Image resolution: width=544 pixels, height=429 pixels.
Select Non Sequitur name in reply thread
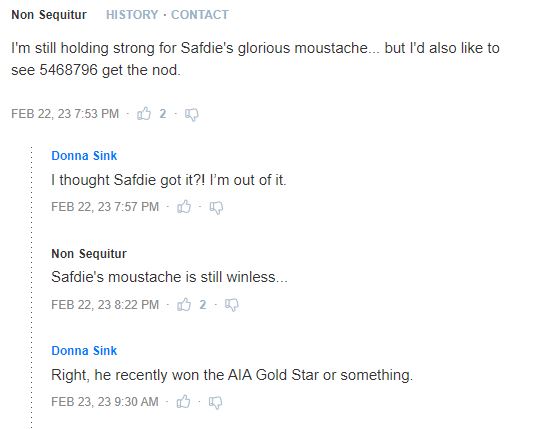click(x=89, y=254)
